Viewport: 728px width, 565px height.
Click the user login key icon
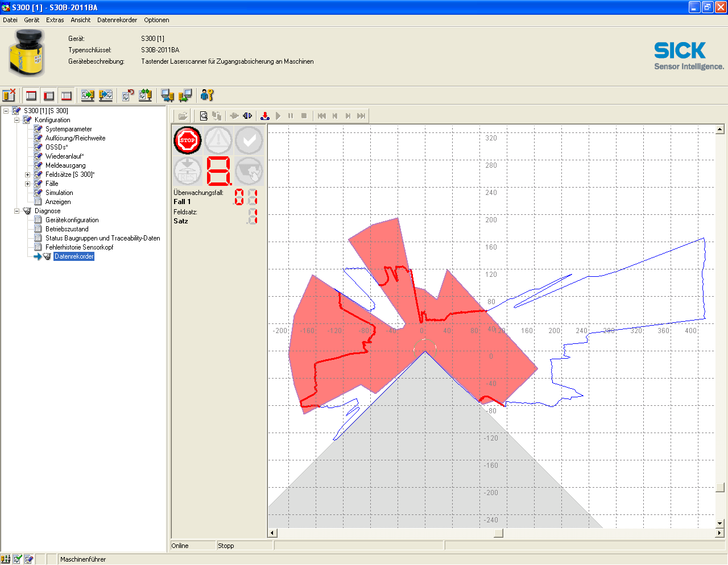(x=207, y=95)
